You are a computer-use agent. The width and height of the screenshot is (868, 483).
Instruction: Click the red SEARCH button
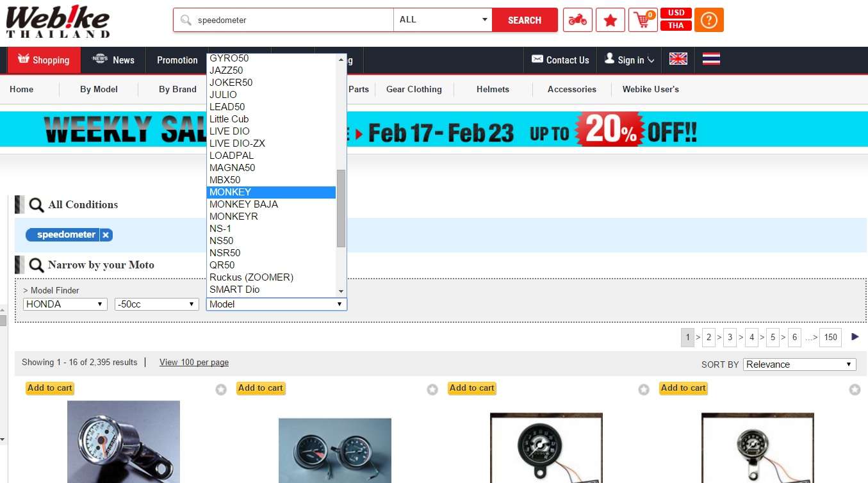point(525,20)
